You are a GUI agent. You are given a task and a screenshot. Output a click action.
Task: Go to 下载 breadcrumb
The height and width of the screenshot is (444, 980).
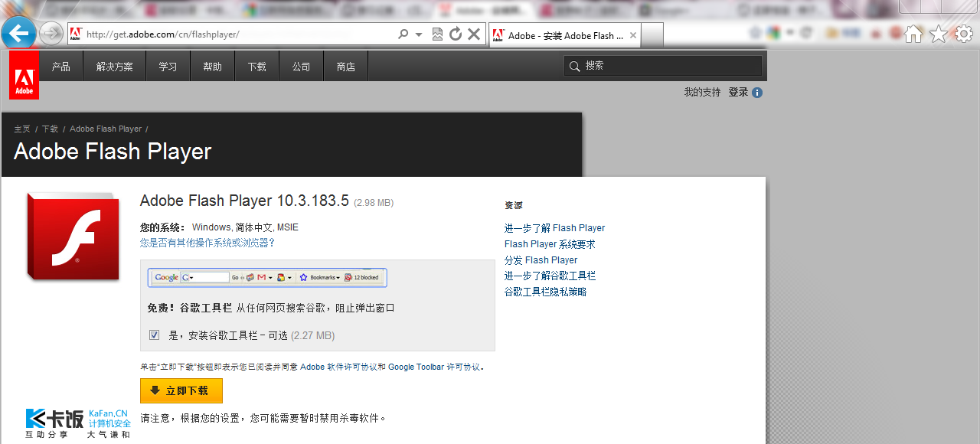50,129
